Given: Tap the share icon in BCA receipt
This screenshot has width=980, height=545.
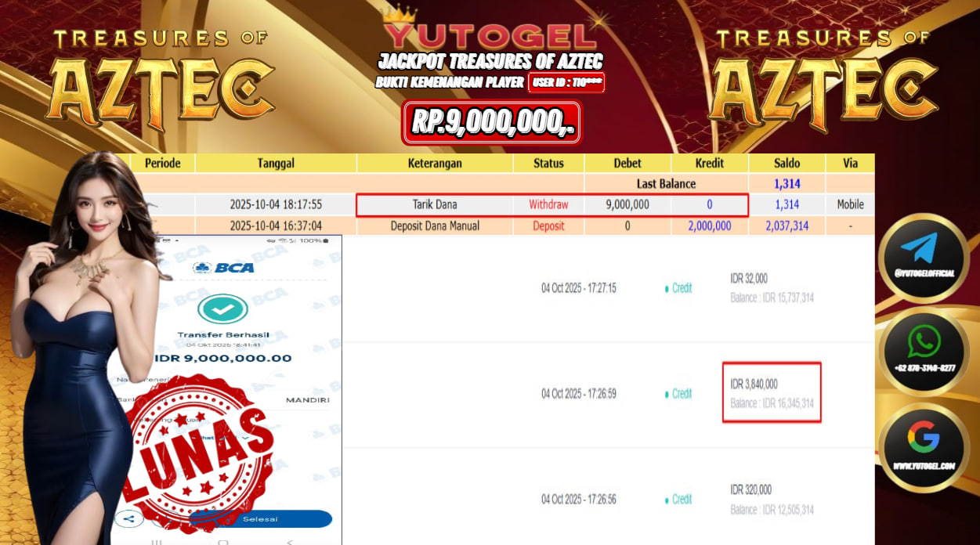Looking at the screenshot, I should click(x=128, y=518).
